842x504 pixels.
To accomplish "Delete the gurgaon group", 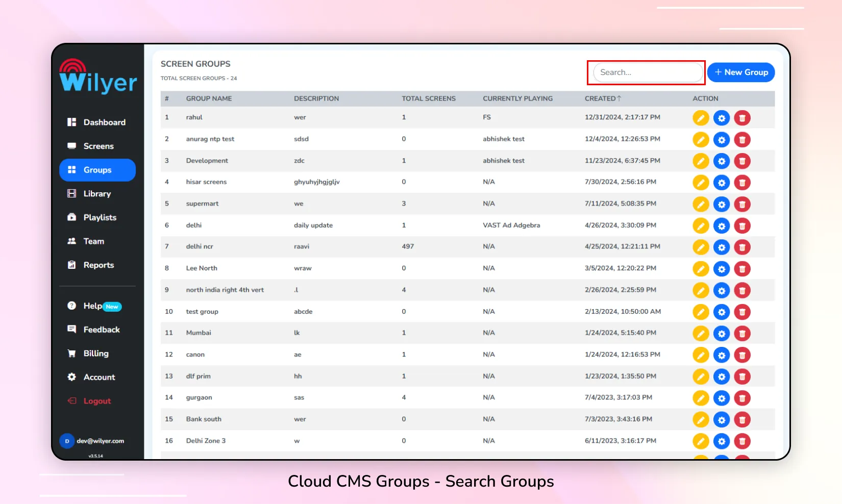I will 742,398.
